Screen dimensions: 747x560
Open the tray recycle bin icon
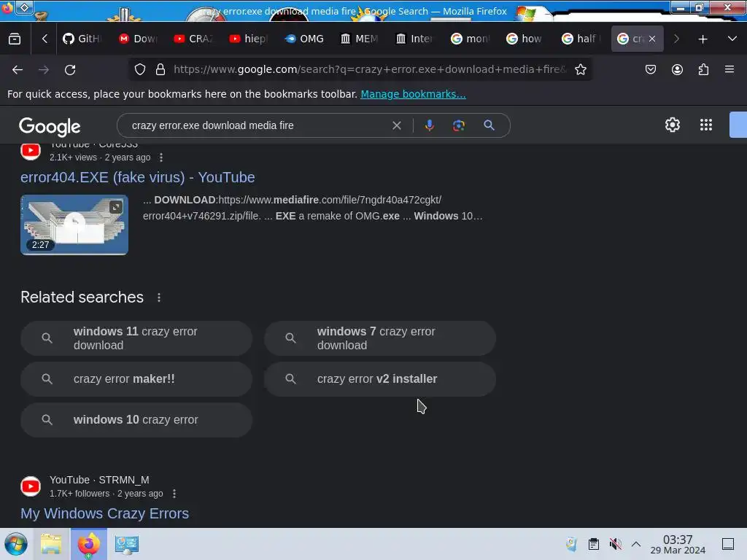tap(571, 544)
